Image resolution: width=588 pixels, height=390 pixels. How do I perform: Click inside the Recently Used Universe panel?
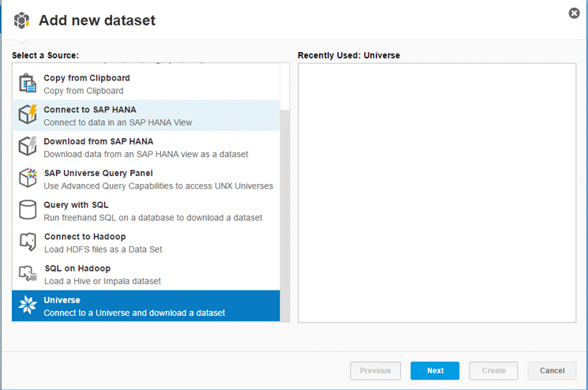click(x=437, y=193)
